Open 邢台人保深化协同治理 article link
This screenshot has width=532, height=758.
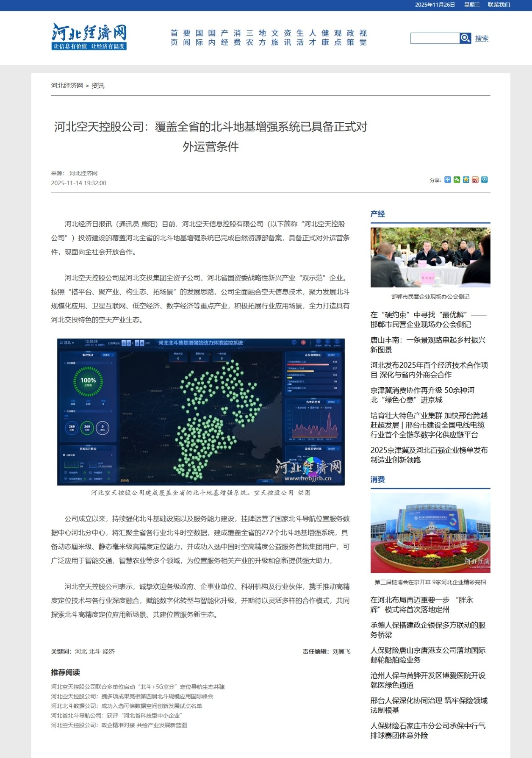pos(429,705)
